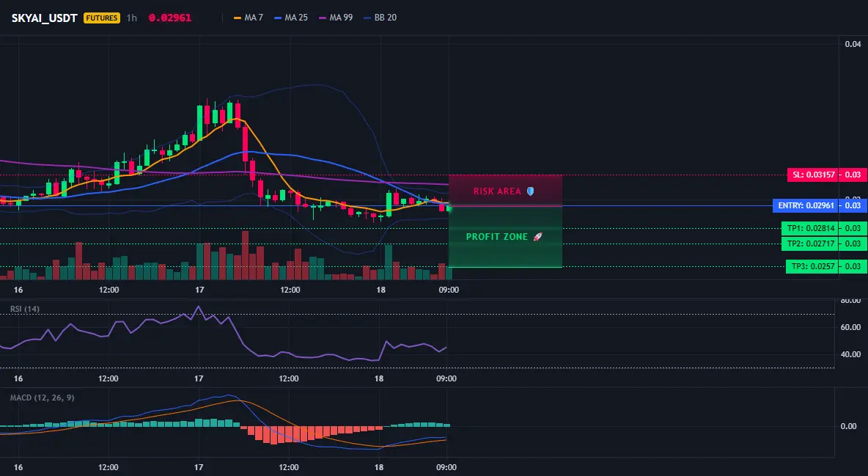Image resolution: width=868 pixels, height=476 pixels.
Task: Click the 0.00 MACD axis value
Action: [849, 426]
